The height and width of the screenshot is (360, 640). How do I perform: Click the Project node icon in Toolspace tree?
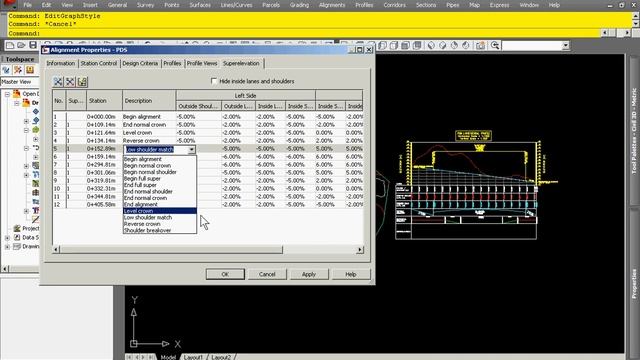click(x=17, y=228)
